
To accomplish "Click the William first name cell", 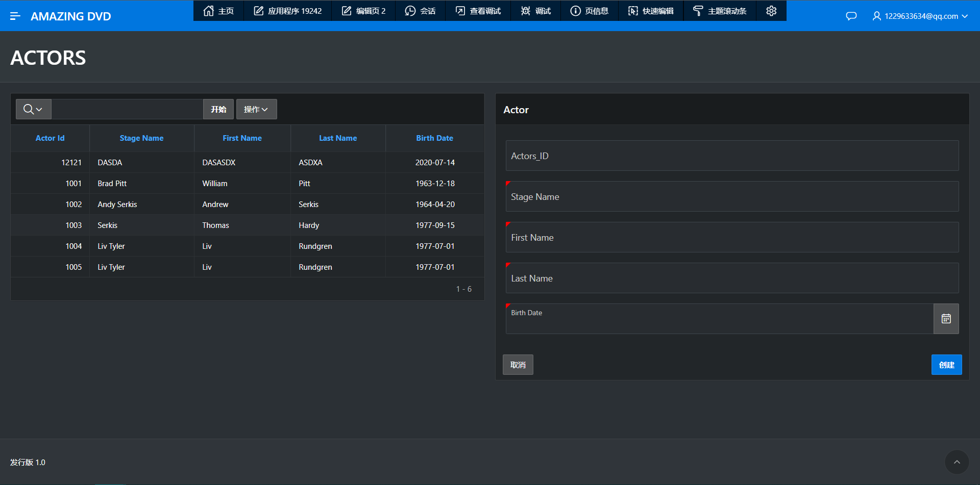I will coord(242,184).
